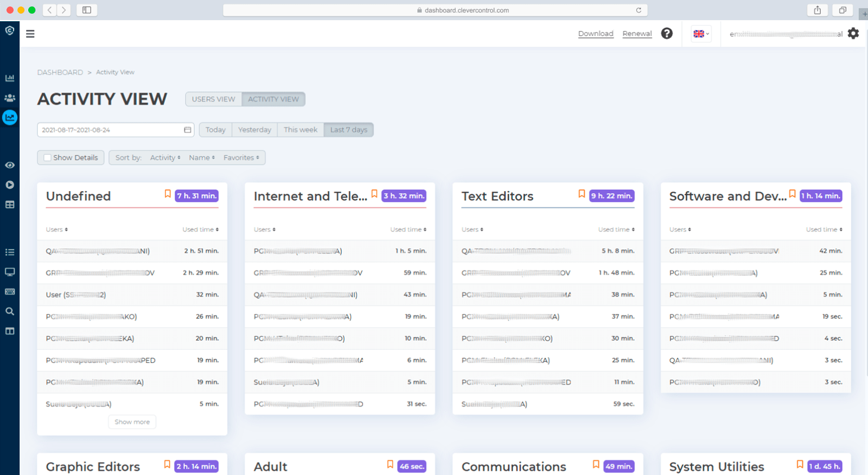This screenshot has width=868, height=475.
Task: Click the eye icon in sidebar
Action: coord(10,165)
